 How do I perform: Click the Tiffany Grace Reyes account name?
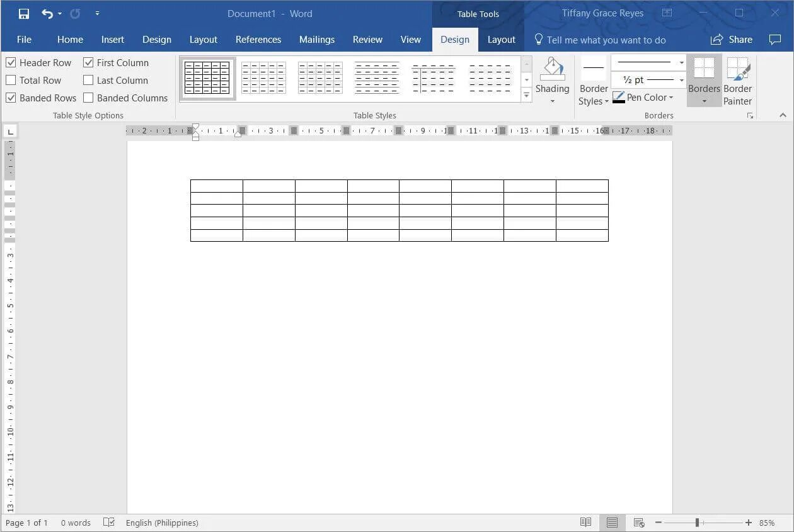point(602,13)
